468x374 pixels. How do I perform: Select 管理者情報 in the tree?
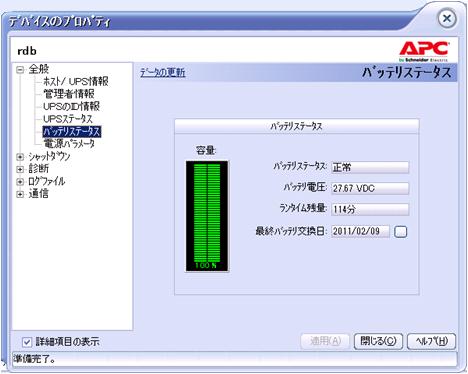[x=69, y=94]
